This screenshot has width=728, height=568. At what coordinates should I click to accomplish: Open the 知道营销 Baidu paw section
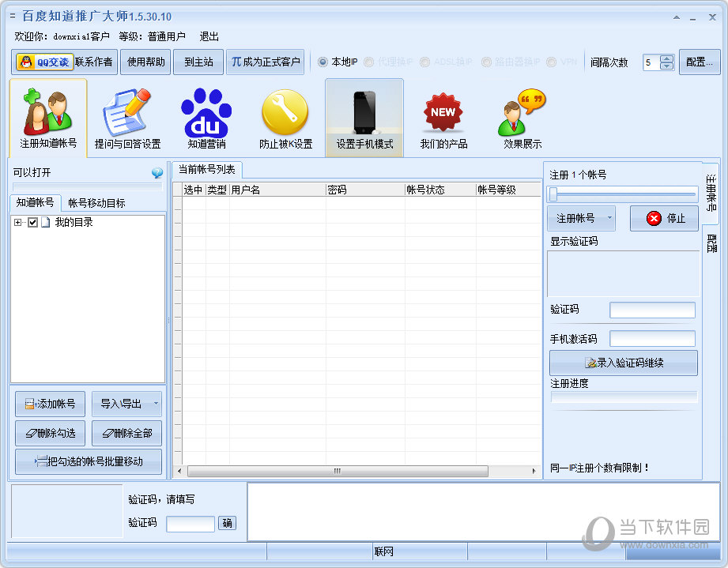tap(206, 118)
